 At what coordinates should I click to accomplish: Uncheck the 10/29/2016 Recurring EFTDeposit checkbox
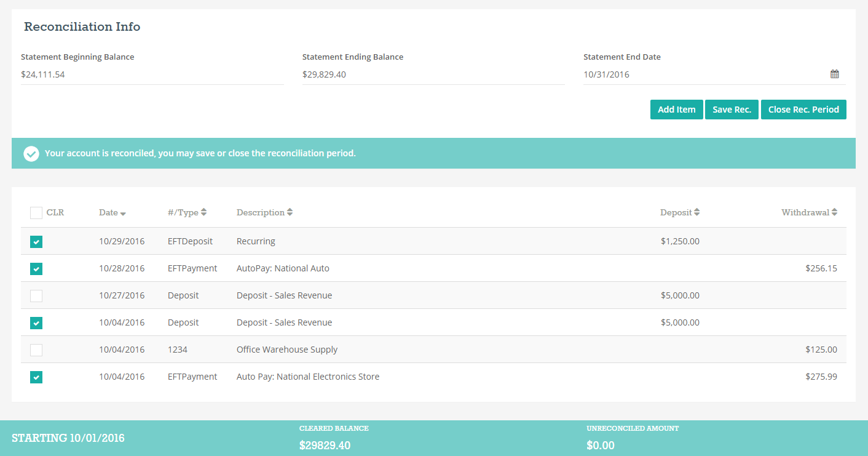tap(36, 241)
